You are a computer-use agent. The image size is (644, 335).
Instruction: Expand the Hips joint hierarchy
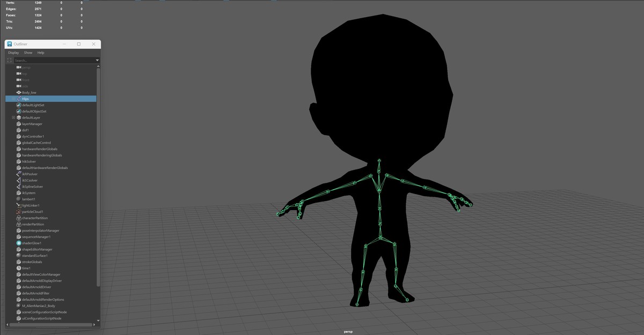click(13, 99)
